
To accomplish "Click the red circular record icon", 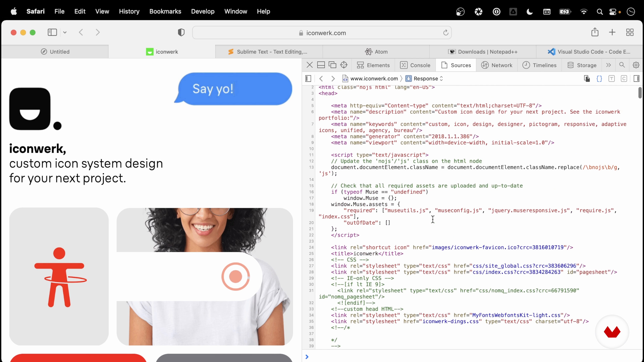I will (235, 276).
